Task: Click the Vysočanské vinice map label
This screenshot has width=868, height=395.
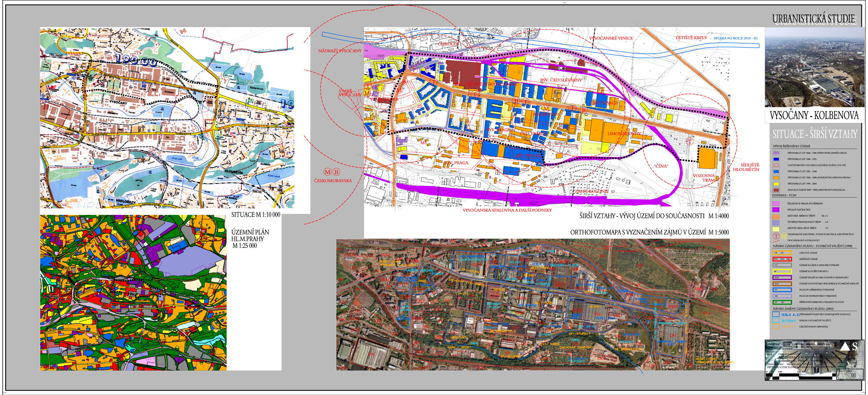Action: point(611,39)
